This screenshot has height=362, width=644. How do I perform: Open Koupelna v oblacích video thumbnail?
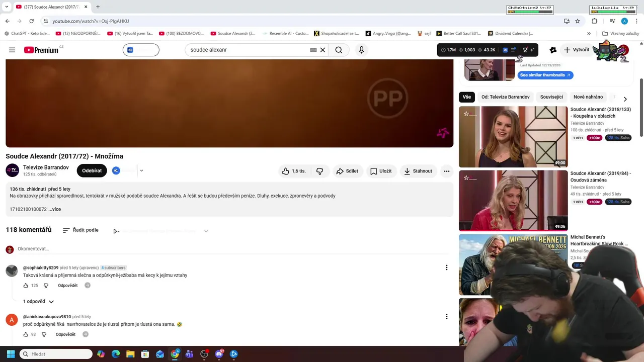pos(513,137)
